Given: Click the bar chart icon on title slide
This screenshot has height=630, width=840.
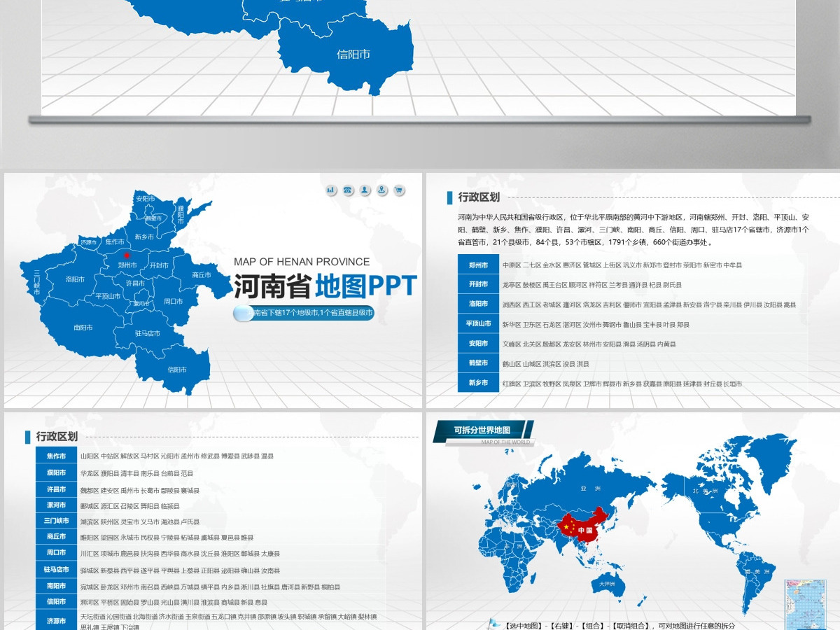Looking at the screenshot, I should pyautogui.click(x=331, y=190).
